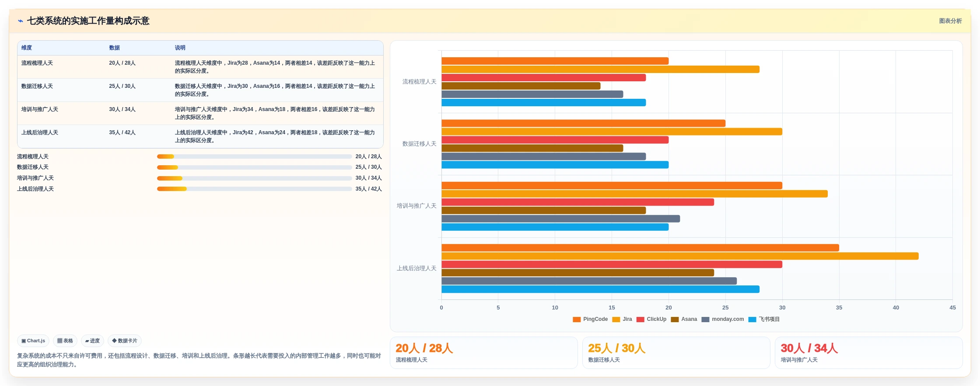Click the PingCode bar in 流程梳理人天 group
The image size is (980, 386).
coord(555,61)
